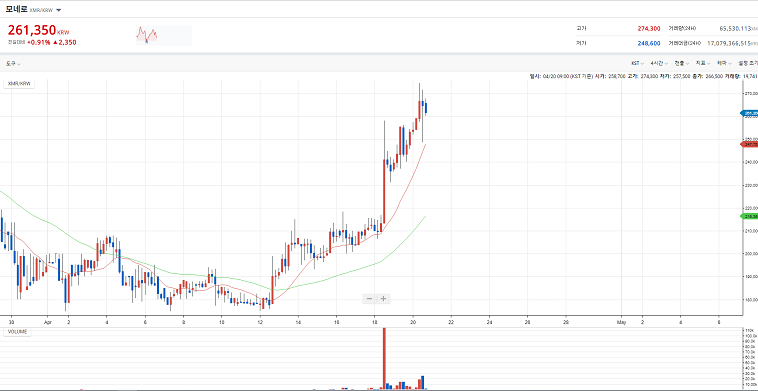Click the 17,079,366,515 trade amount value

pos(728,43)
